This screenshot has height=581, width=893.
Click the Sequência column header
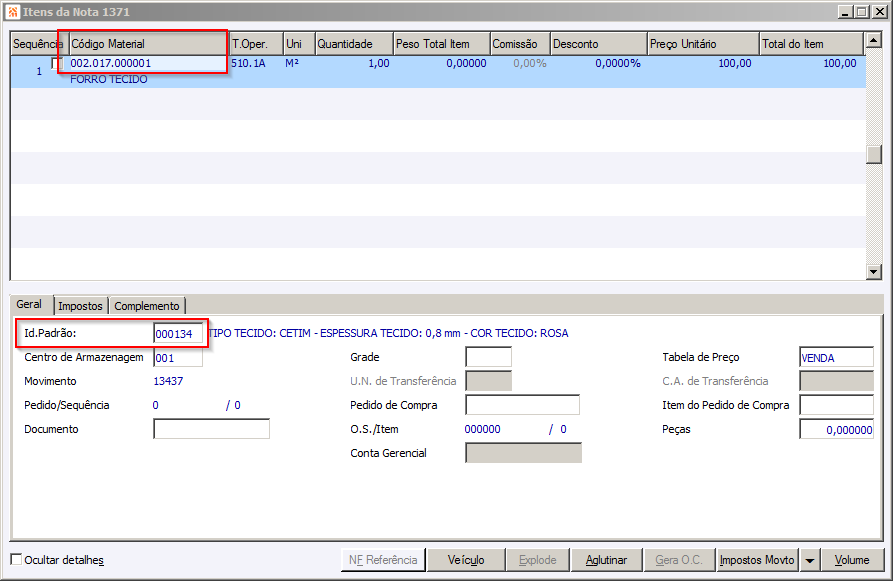39,44
